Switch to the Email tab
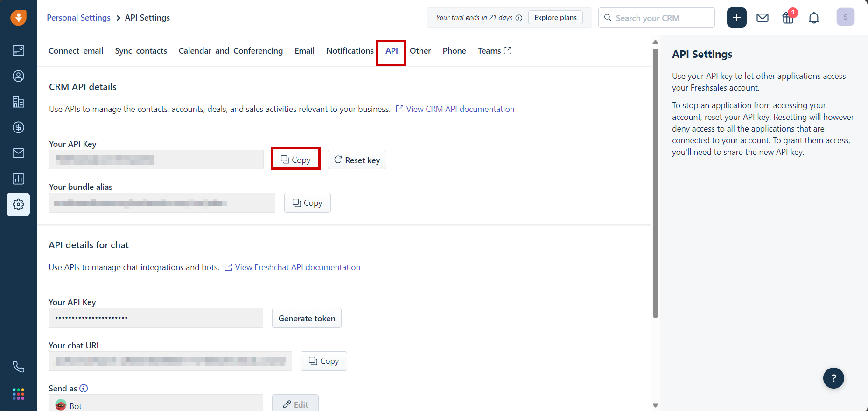Viewport: 868px width, 411px height. click(x=305, y=51)
